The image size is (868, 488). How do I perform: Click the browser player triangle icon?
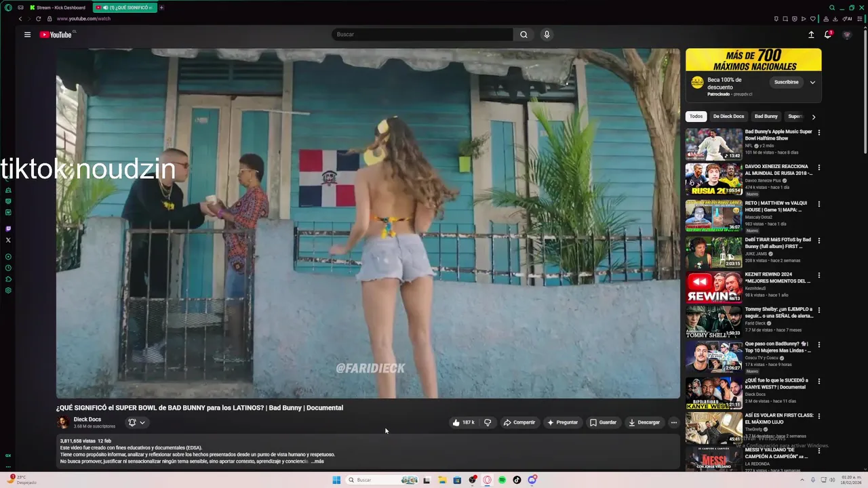(804, 19)
